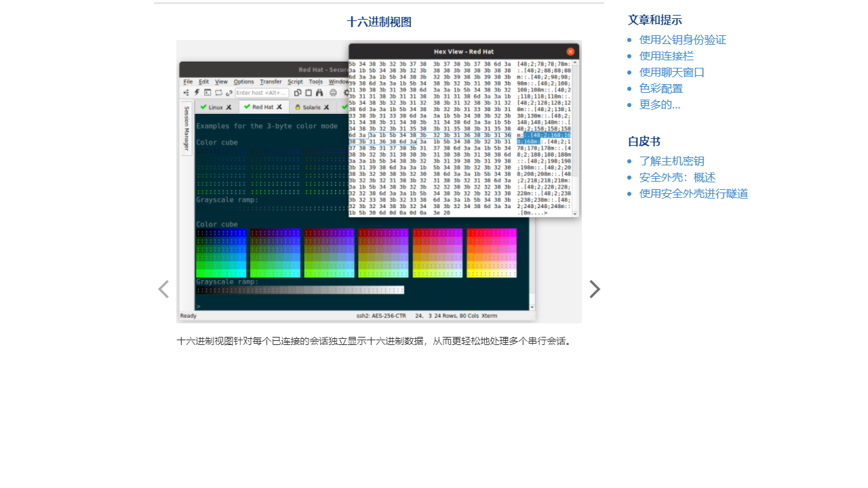Switch to the Solaris session tab
The height and width of the screenshot is (488, 868).
tap(313, 107)
